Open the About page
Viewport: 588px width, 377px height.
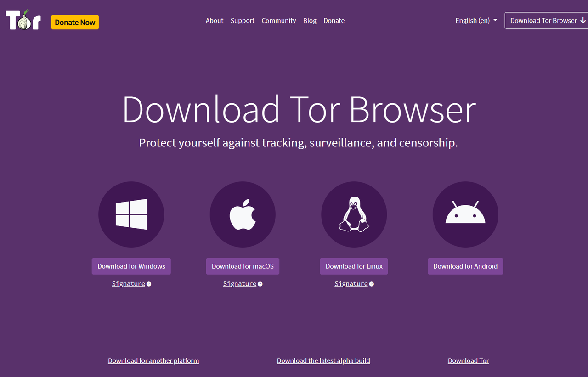[215, 20]
